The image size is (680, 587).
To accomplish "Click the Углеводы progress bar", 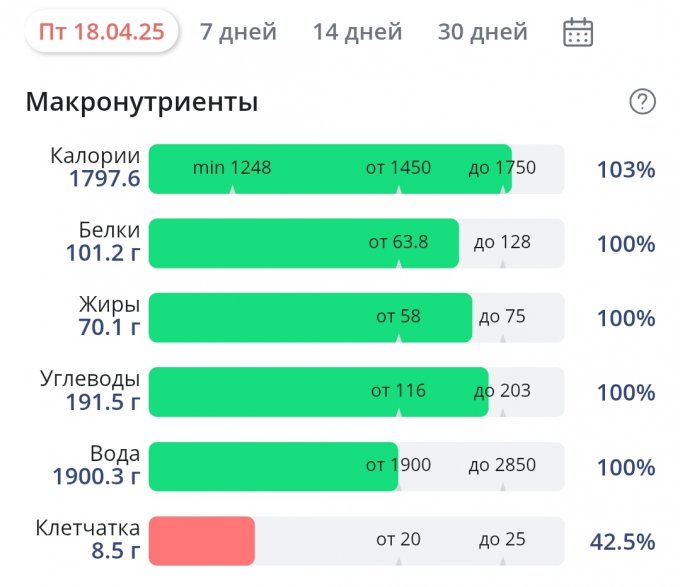I will pyautogui.click(x=356, y=392).
